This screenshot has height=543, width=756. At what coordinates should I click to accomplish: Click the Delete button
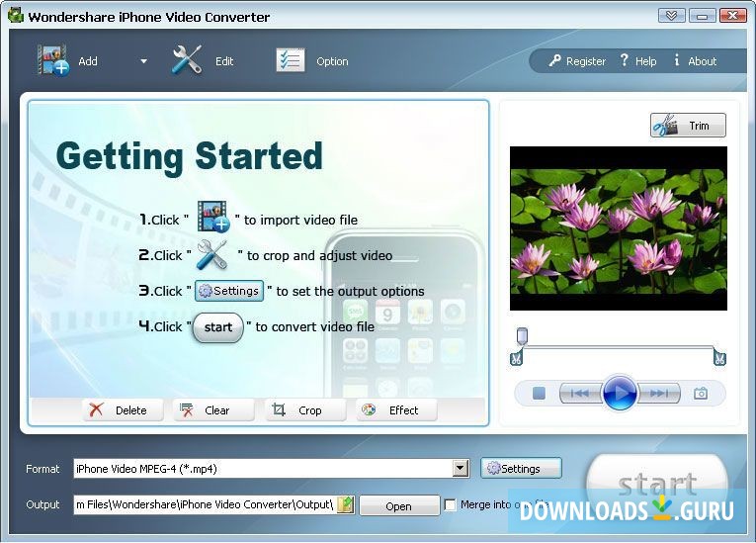point(123,410)
